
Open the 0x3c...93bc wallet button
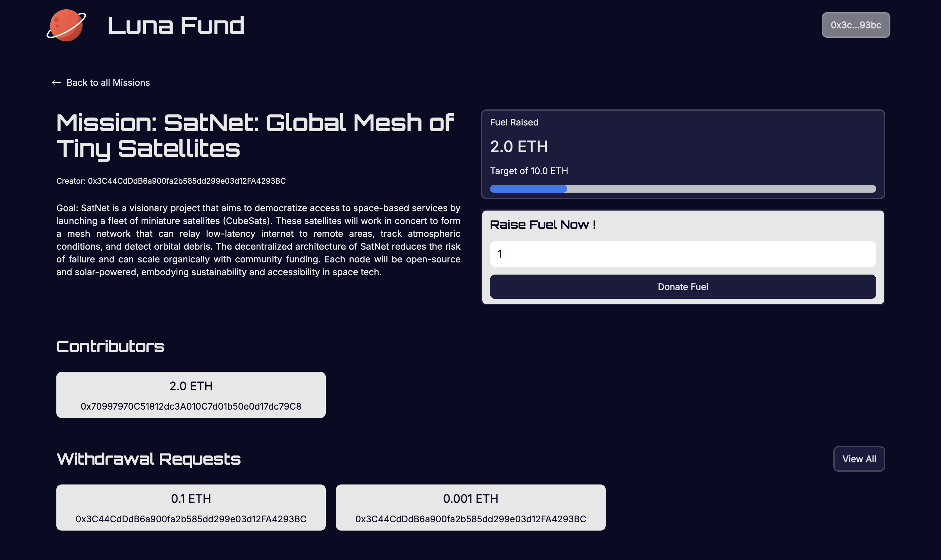click(855, 25)
